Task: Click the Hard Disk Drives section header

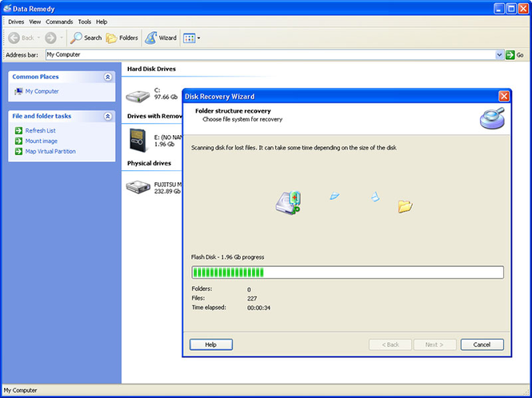Action: [151, 69]
